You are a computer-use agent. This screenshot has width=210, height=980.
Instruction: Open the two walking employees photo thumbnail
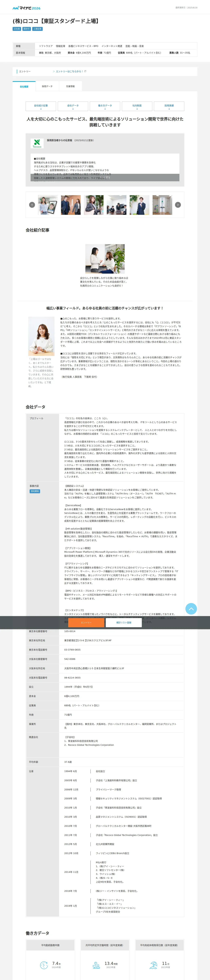71,205
